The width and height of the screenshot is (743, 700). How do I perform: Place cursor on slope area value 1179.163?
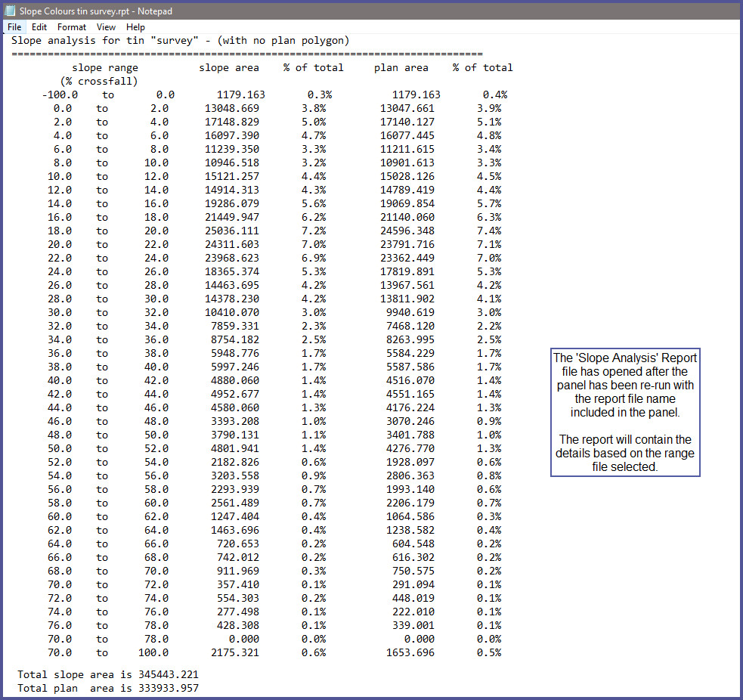(x=240, y=95)
